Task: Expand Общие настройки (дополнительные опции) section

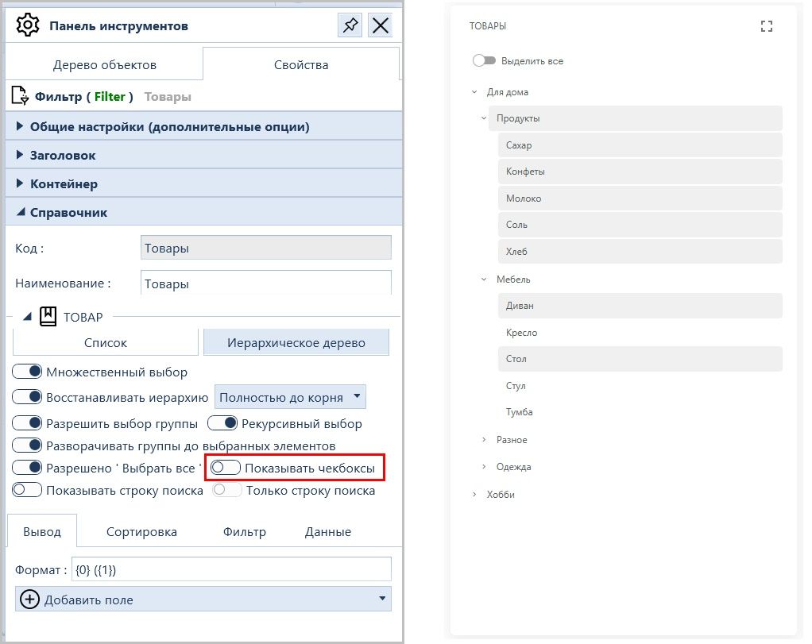Action: (20, 126)
